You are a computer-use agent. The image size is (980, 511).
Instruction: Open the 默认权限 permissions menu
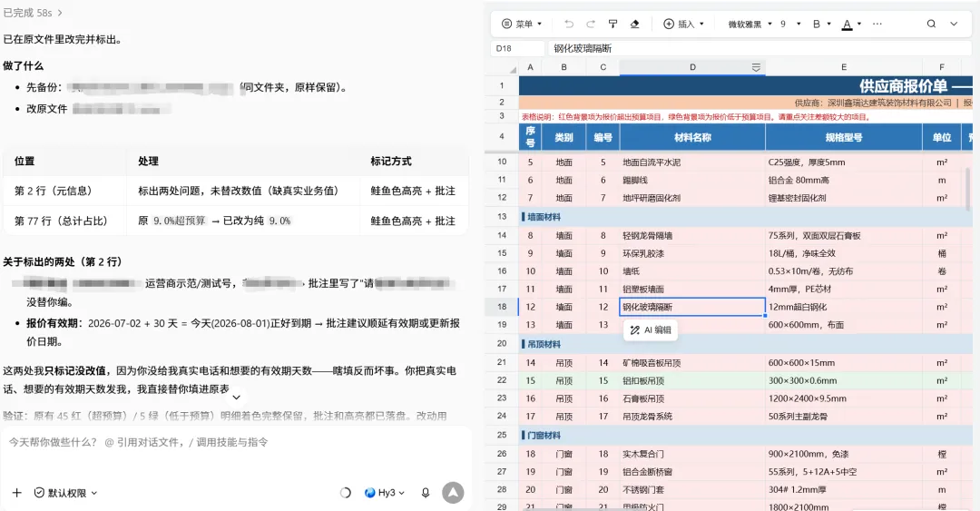coord(65,493)
